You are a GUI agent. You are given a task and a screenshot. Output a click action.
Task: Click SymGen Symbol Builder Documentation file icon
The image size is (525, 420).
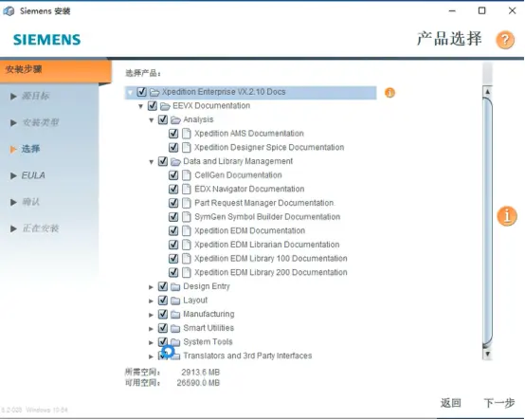pyautogui.click(x=186, y=217)
